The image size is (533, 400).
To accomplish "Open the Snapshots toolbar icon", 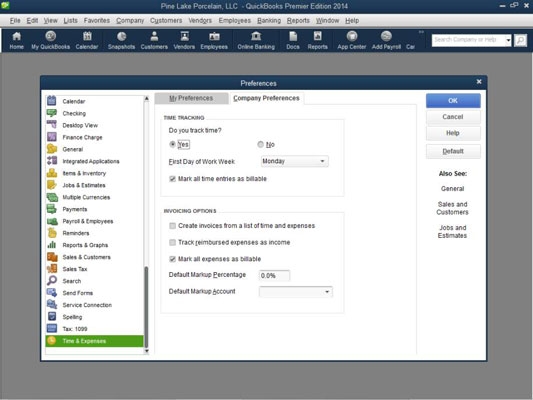I will 121,40.
